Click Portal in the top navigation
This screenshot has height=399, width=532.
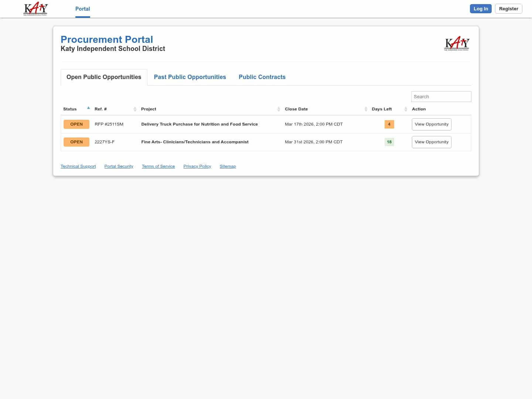click(82, 8)
